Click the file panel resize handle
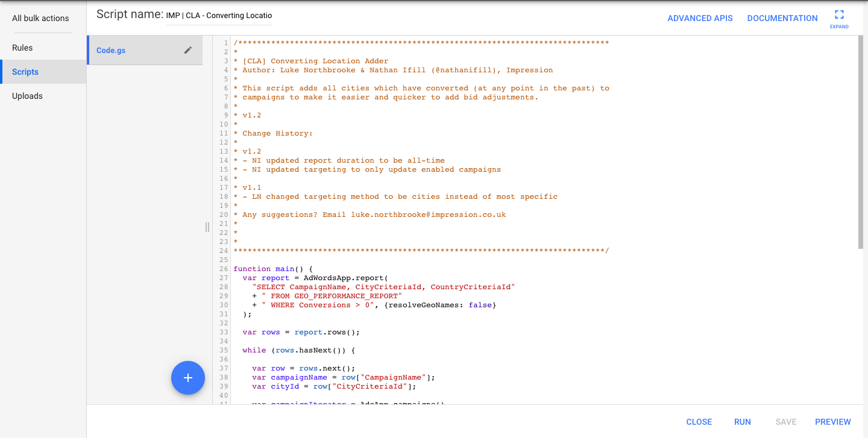 pyautogui.click(x=207, y=227)
